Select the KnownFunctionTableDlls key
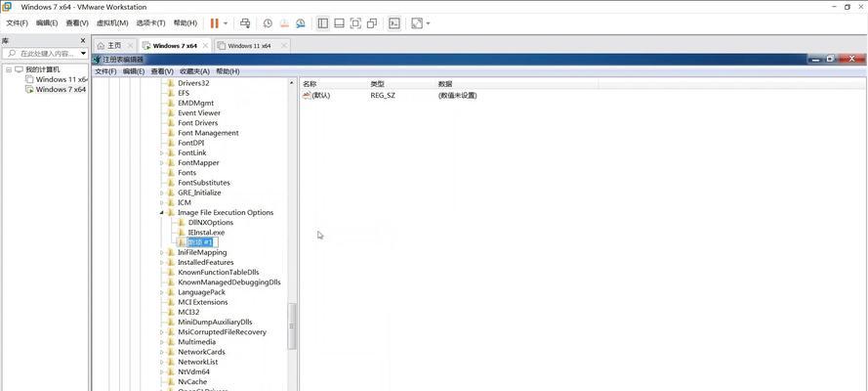Image resolution: width=868 pixels, height=391 pixels. coord(218,273)
